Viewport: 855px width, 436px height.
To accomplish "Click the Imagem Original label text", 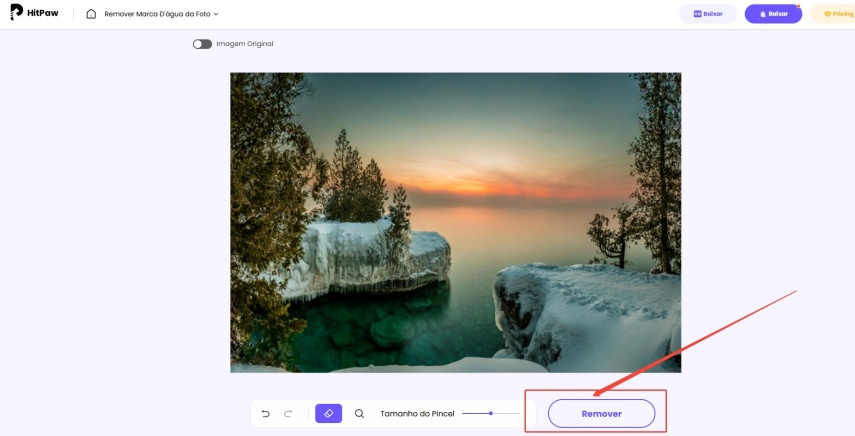I will (x=245, y=44).
